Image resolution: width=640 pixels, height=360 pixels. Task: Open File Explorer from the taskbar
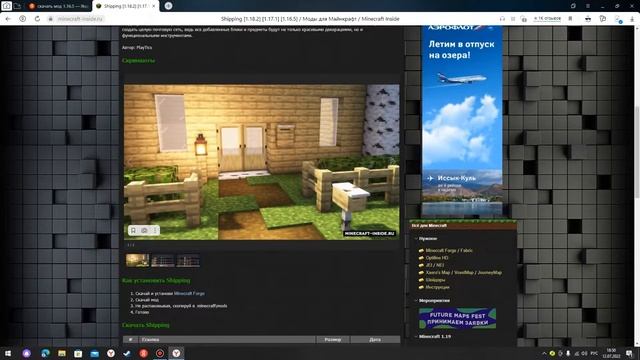click(62, 353)
